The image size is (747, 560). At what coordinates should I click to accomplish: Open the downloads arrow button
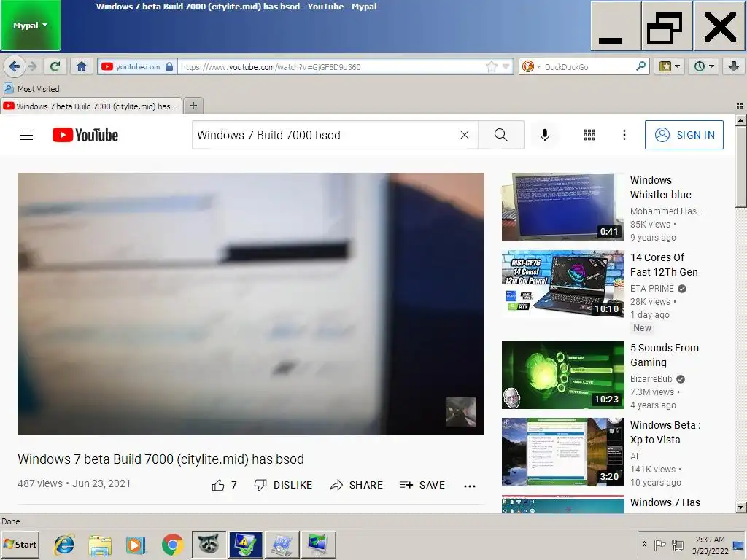pos(734,66)
